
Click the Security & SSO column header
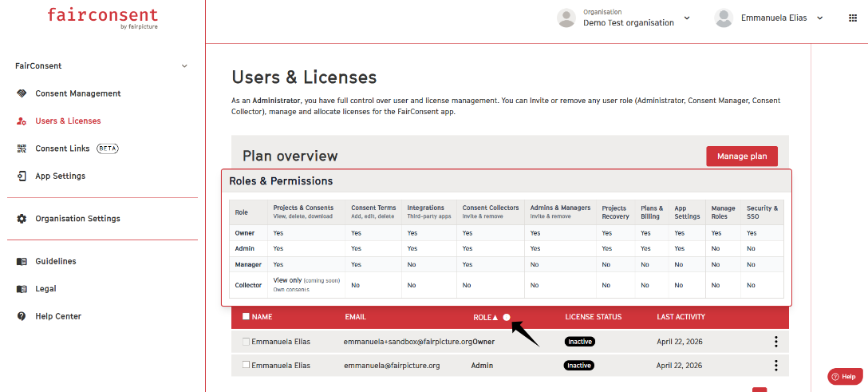[x=762, y=212]
